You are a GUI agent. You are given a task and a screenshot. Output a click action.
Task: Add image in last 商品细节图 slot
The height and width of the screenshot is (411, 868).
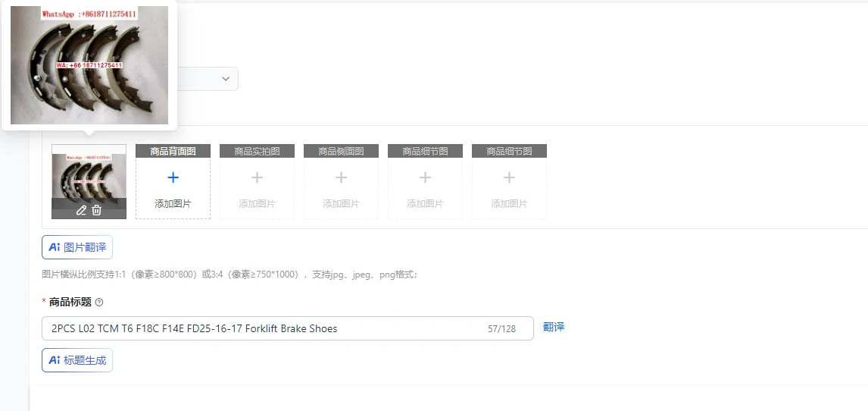[509, 182]
